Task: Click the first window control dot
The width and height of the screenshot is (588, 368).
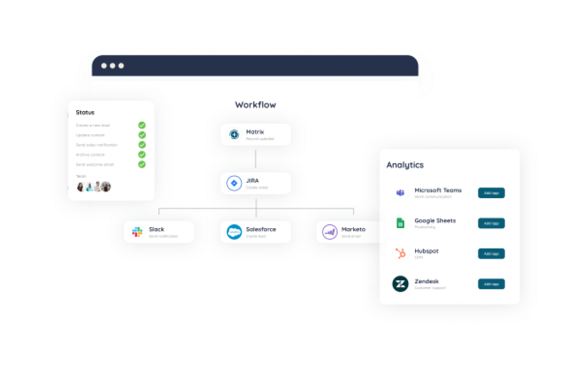Action: click(x=104, y=66)
